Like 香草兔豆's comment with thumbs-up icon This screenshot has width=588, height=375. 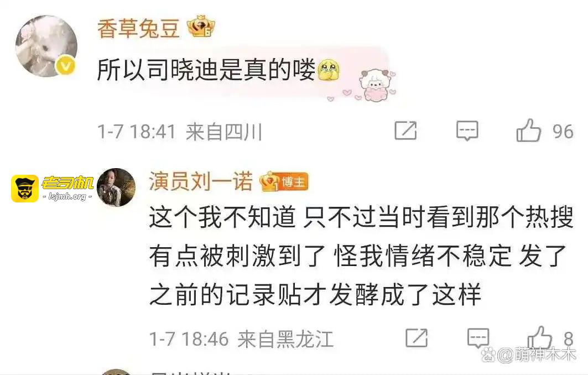tap(528, 130)
